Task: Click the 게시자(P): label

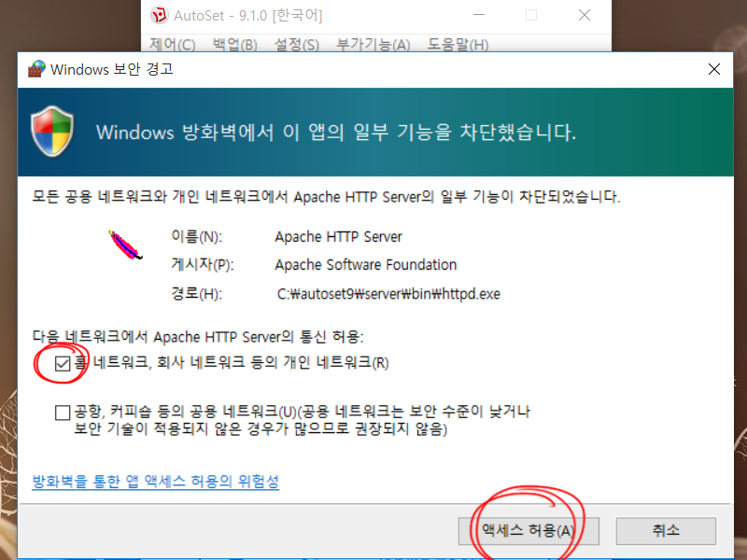Action: pos(203,265)
